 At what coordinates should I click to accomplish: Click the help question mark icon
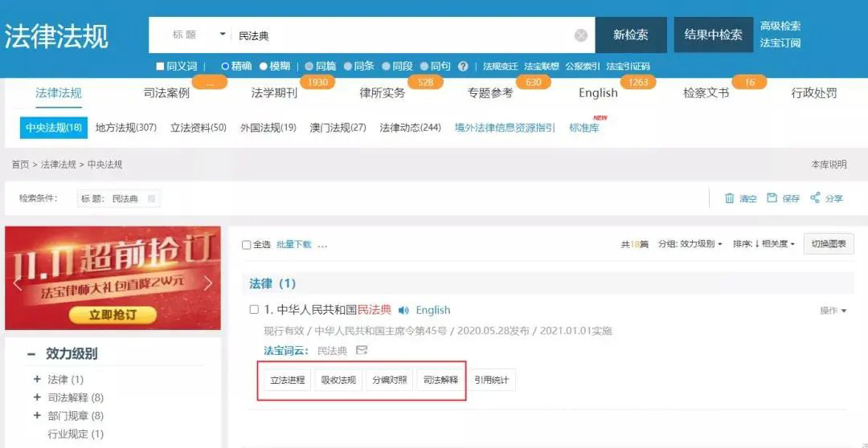(463, 67)
